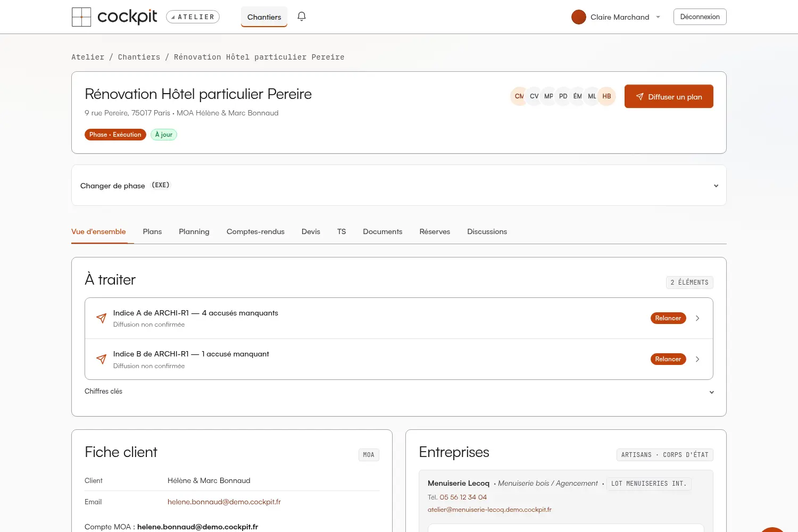The image size is (798, 532).
Task: Select the HB team member avatar
Action: click(x=606, y=96)
